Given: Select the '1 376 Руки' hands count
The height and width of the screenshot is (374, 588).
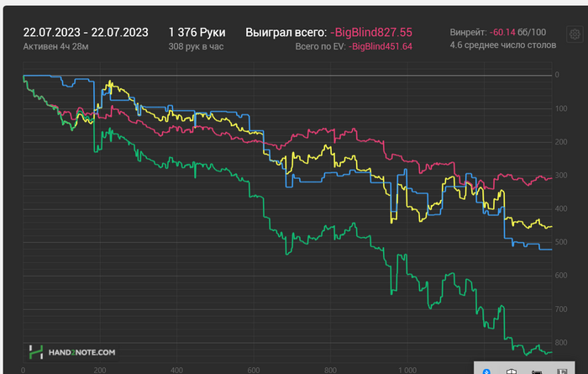Looking at the screenshot, I should click(197, 32).
